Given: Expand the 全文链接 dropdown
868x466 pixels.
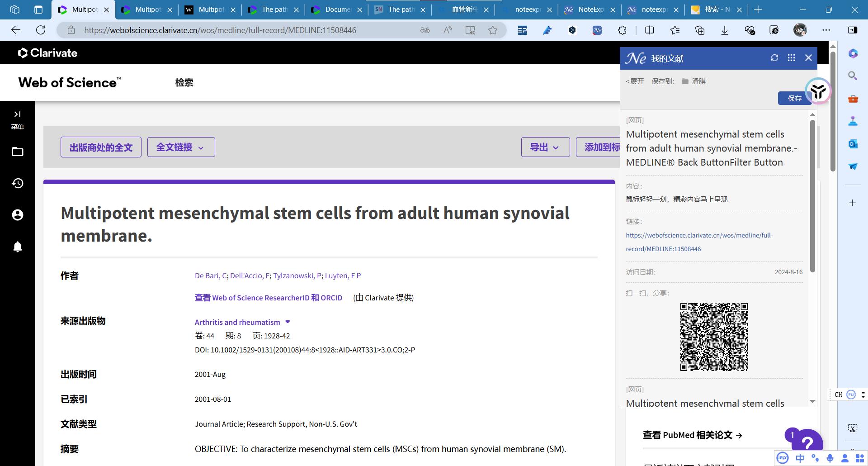Looking at the screenshot, I should (181, 147).
